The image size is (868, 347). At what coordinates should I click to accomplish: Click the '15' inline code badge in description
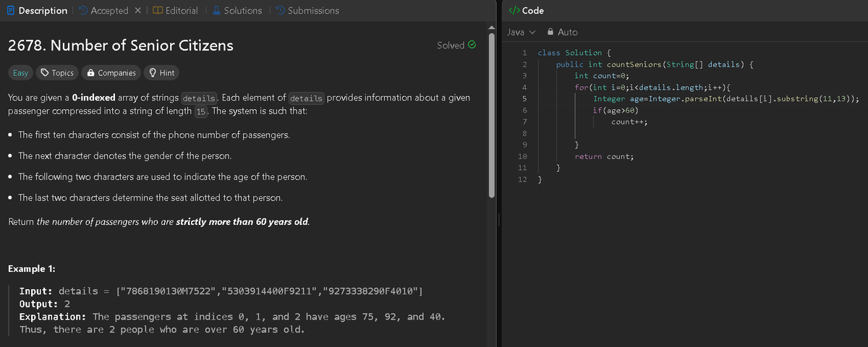tap(202, 113)
